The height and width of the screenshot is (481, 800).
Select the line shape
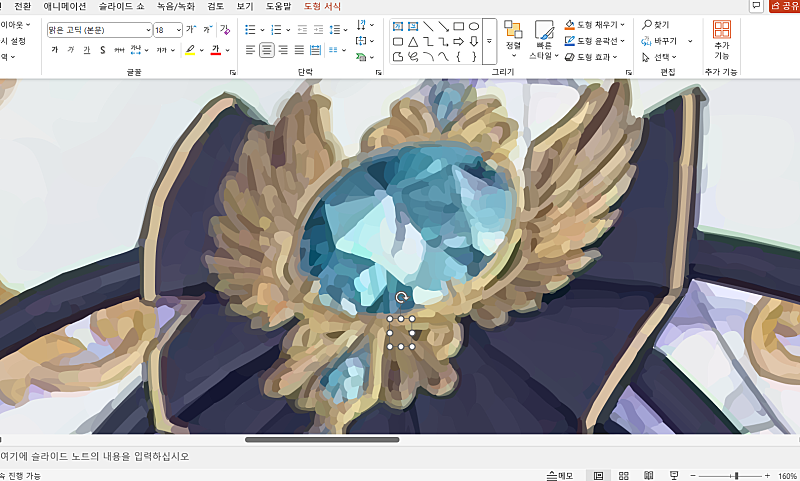[x=428, y=26]
